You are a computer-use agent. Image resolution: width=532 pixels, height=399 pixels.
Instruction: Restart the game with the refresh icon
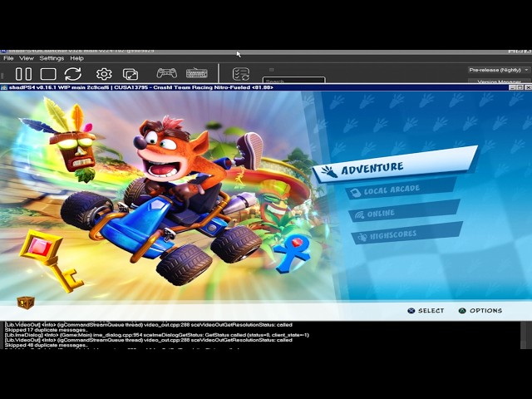point(73,74)
